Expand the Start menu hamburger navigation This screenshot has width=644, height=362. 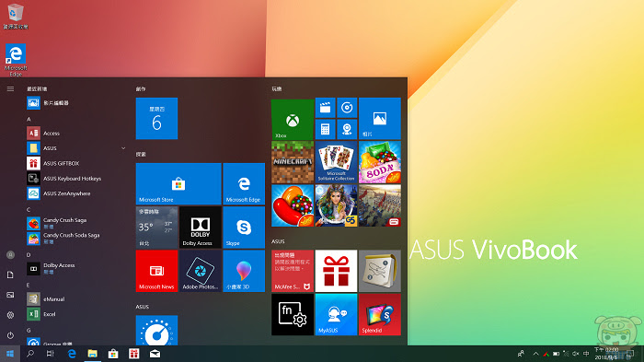(10, 88)
